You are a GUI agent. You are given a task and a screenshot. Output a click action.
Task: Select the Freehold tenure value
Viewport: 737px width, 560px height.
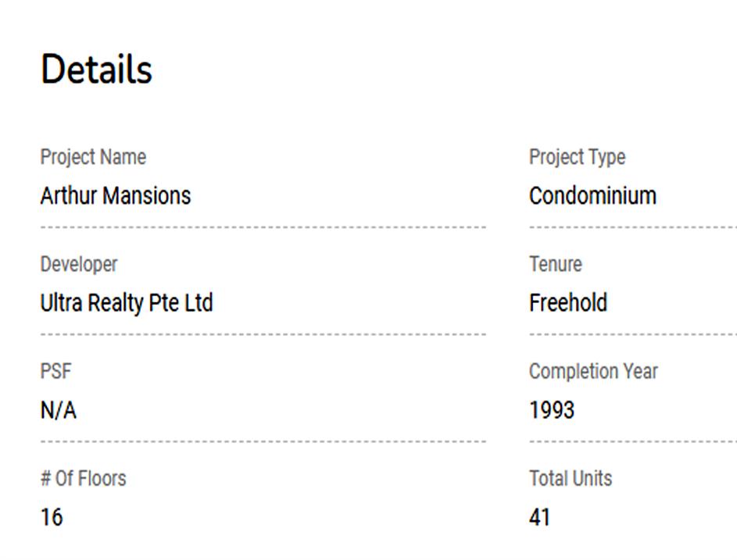(x=568, y=303)
